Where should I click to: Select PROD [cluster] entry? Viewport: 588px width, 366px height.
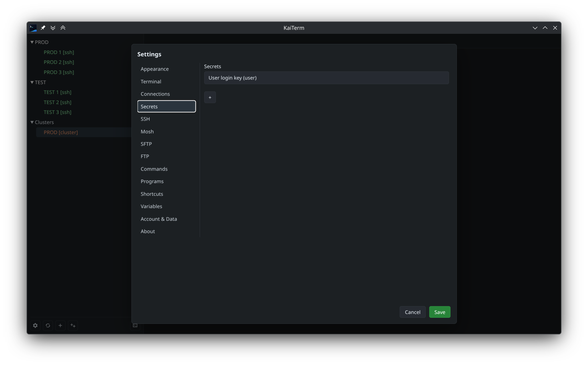click(x=61, y=132)
